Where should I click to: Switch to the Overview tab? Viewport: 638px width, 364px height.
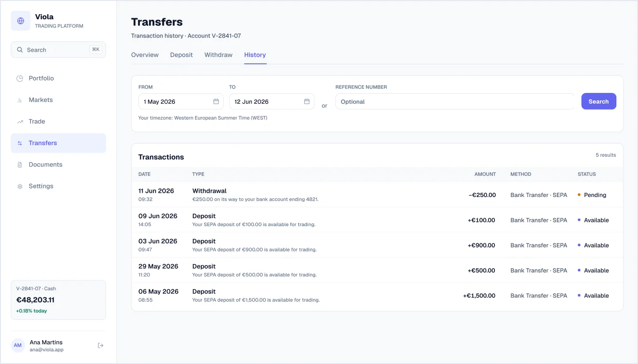[145, 55]
